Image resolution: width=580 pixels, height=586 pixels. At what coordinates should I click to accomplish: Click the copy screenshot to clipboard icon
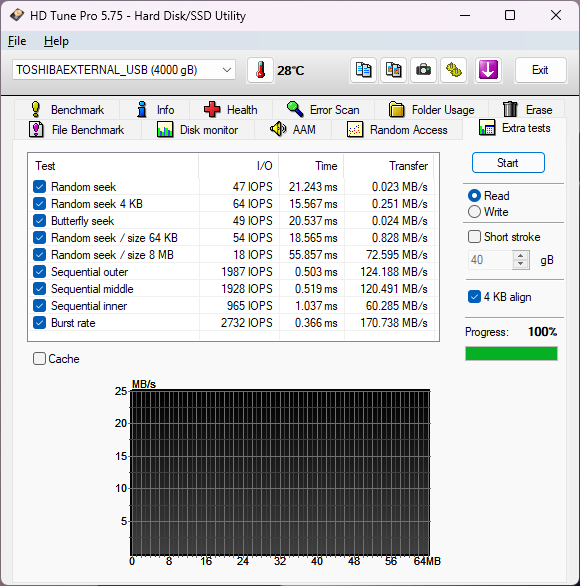pos(393,70)
